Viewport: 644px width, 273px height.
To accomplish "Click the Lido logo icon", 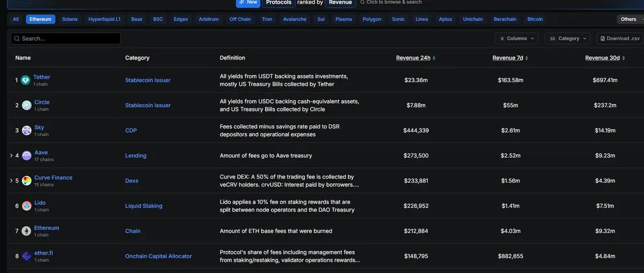I will [26, 206].
